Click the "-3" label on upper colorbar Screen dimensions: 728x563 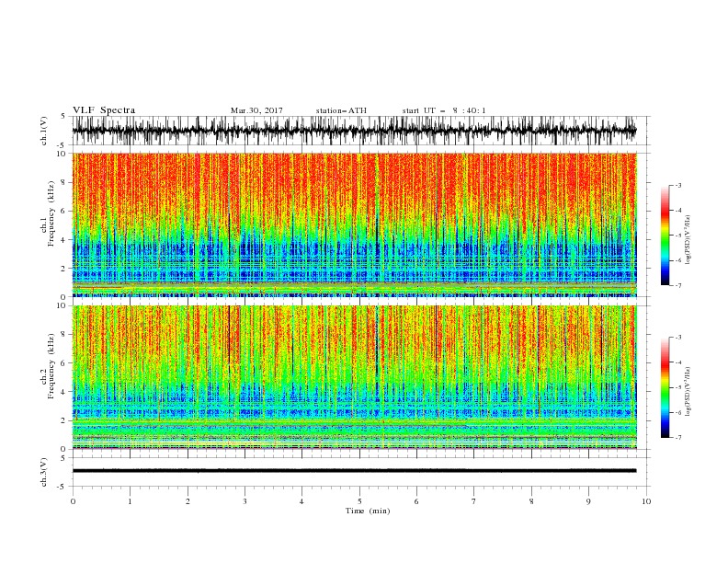[x=677, y=185]
